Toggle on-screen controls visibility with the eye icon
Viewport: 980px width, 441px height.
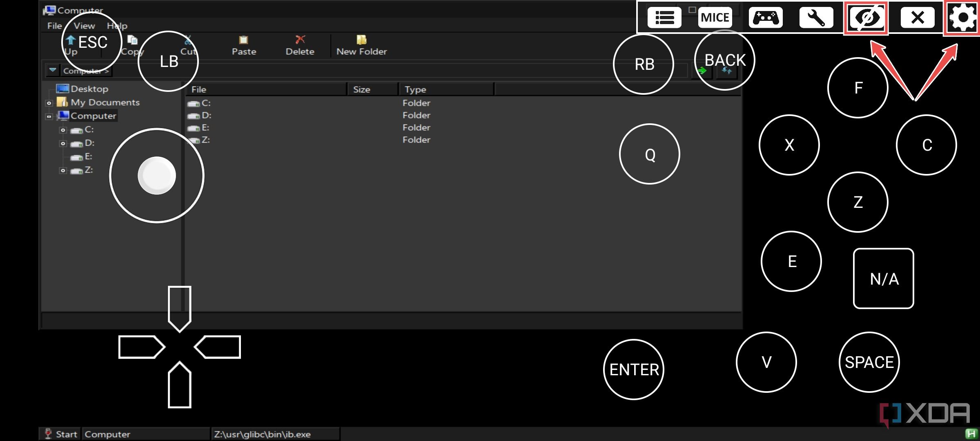866,18
